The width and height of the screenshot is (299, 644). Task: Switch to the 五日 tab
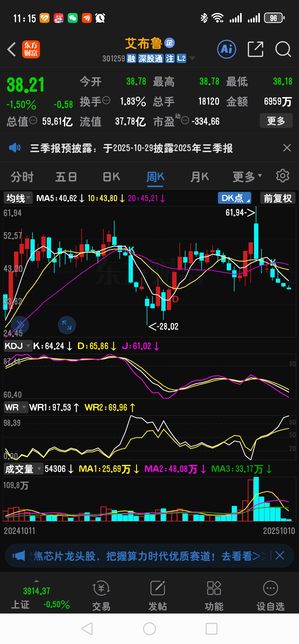point(66,177)
